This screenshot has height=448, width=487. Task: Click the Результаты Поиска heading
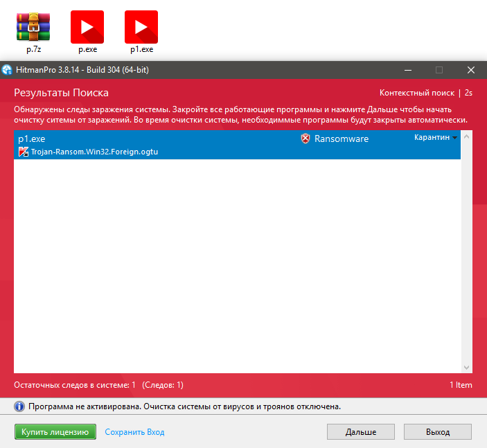(61, 93)
